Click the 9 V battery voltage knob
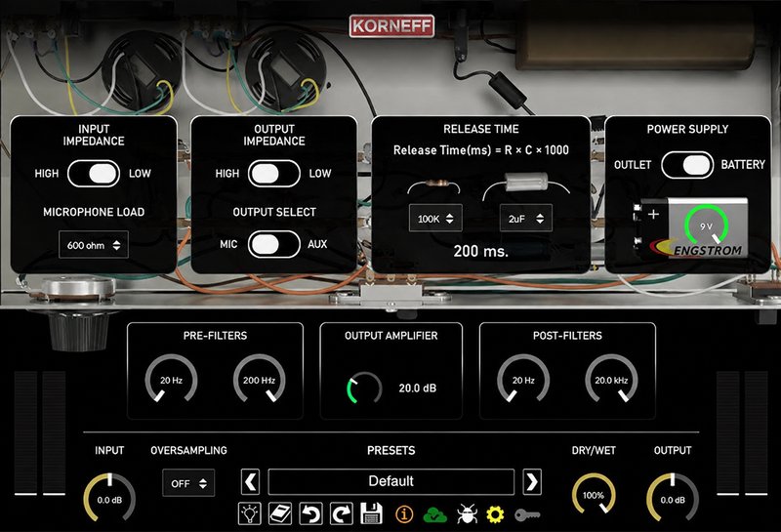 706,226
